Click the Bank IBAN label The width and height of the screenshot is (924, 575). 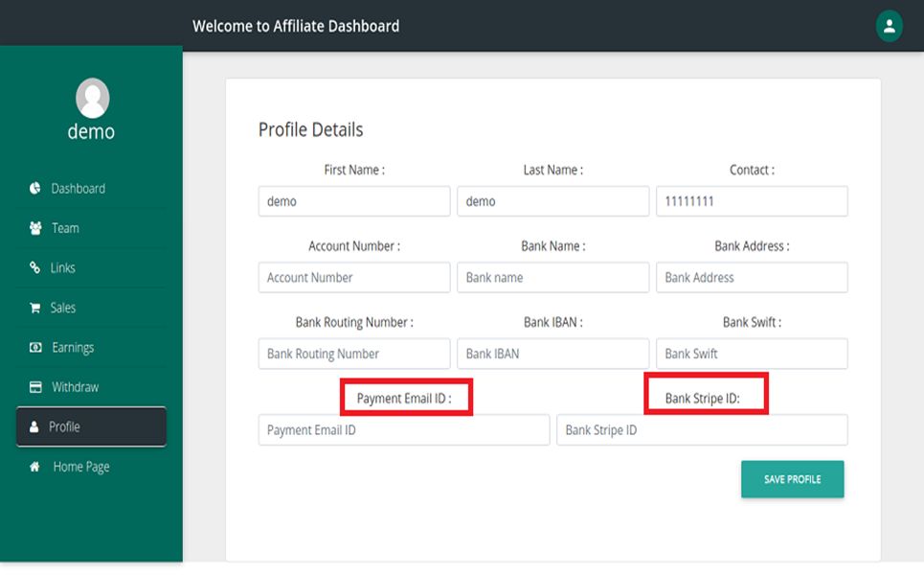coord(552,322)
